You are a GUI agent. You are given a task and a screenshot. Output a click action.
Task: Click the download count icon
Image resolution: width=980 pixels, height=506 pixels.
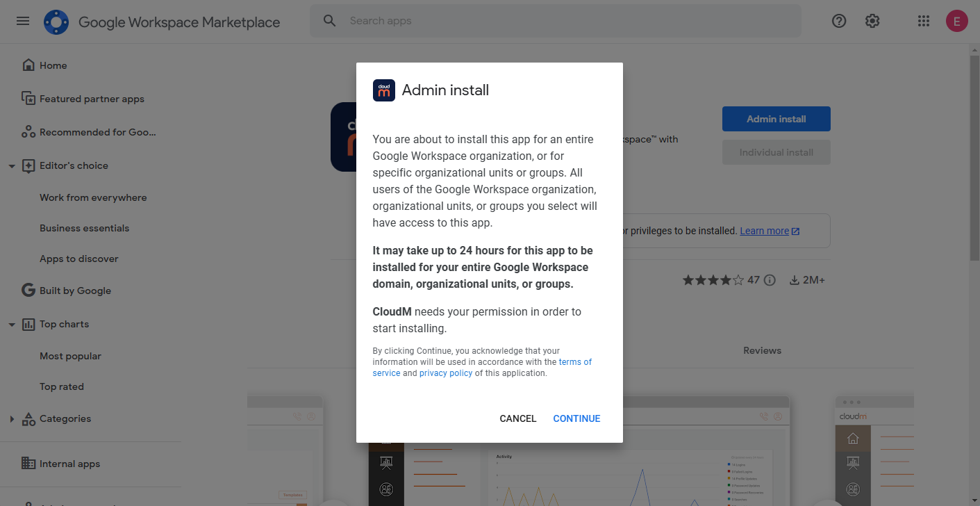(795, 280)
